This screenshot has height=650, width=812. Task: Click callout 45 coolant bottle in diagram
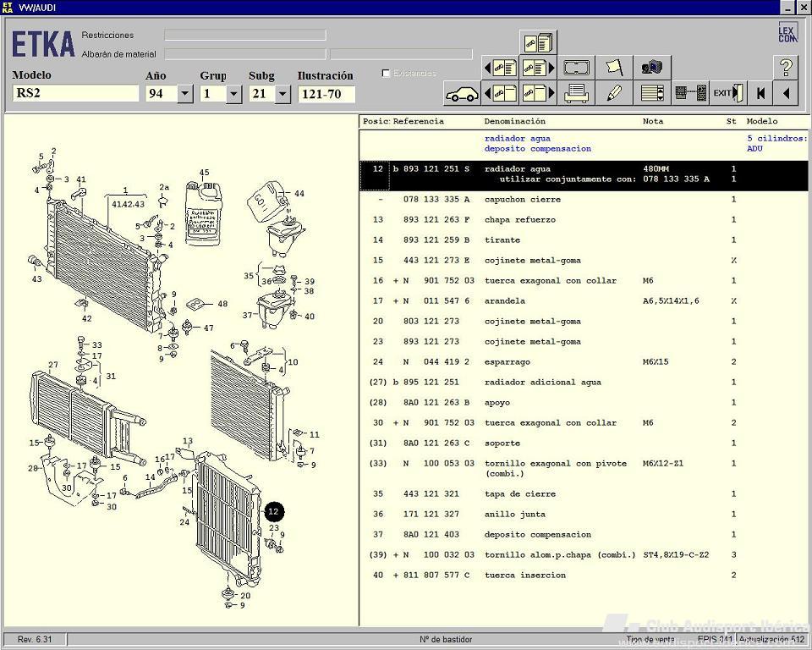click(205, 173)
